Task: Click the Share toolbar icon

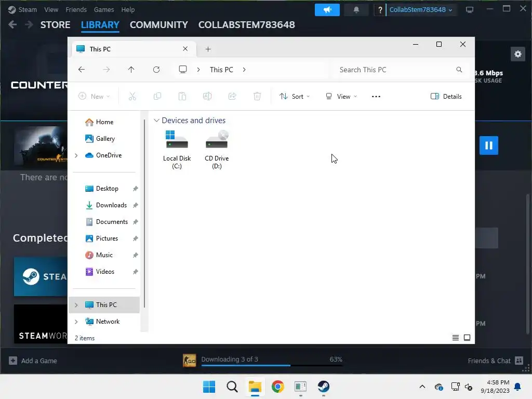Action: (x=232, y=96)
